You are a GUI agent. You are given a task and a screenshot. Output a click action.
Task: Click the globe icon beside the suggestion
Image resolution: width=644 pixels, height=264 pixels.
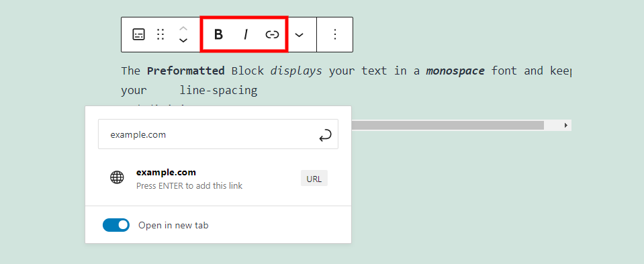[x=117, y=177]
